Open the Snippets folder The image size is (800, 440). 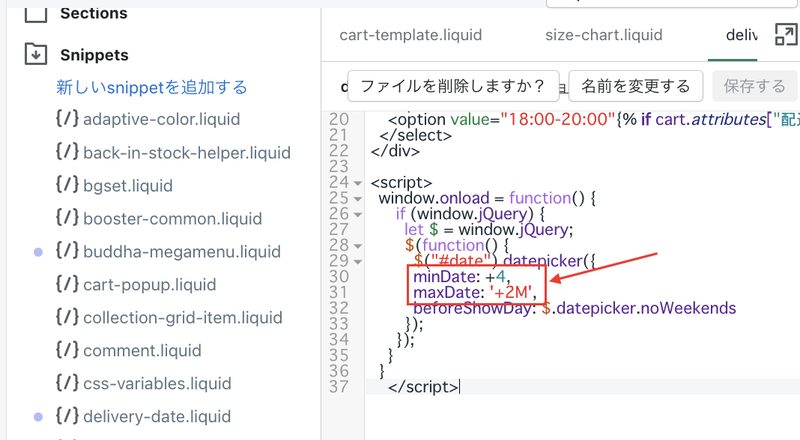pos(94,55)
